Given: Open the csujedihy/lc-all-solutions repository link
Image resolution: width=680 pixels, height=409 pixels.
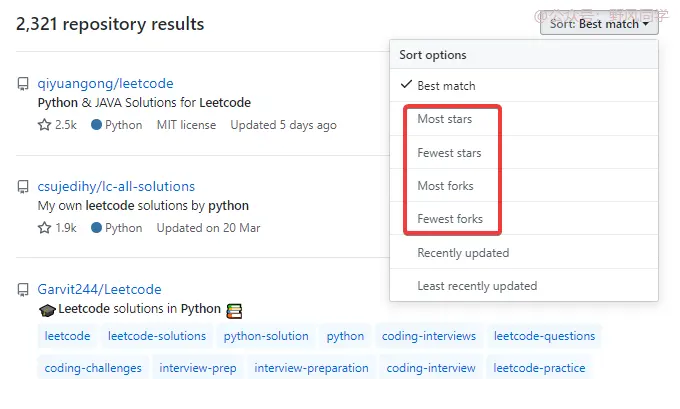Looking at the screenshot, I should [x=116, y=187].
